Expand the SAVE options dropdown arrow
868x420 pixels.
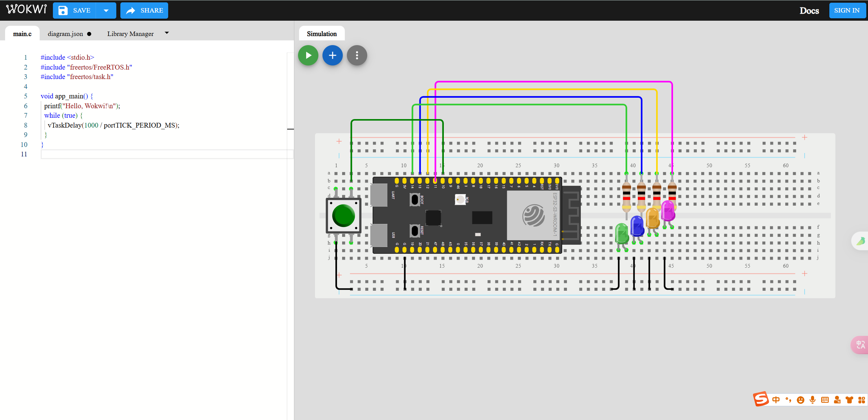tap(106, 11)
